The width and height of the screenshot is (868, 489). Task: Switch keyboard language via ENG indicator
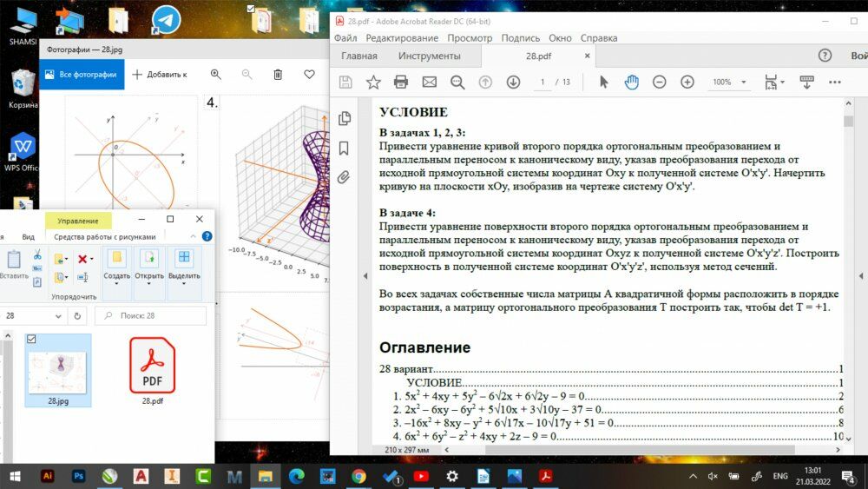[780, 476]
